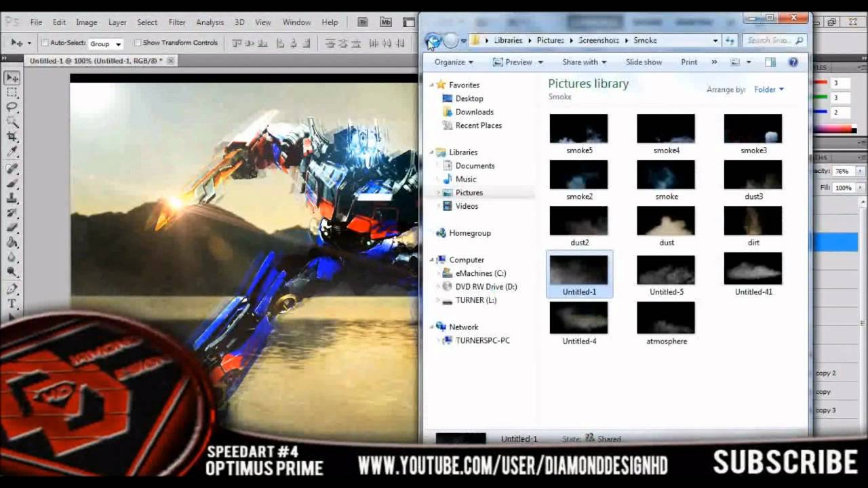Open the Organize dropdown in Explorer
This screenshot has width=868, height=488.
[x=454, y=62]
